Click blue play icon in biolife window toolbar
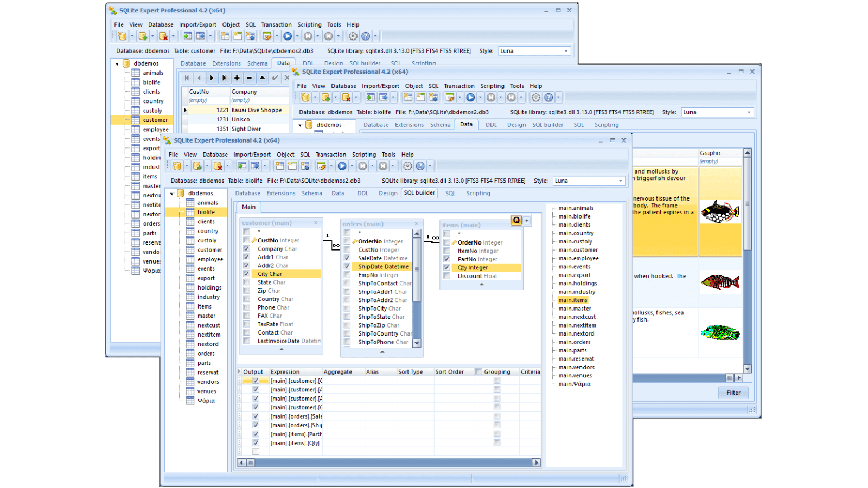This screenshot has height=488, width=868. 470,97
